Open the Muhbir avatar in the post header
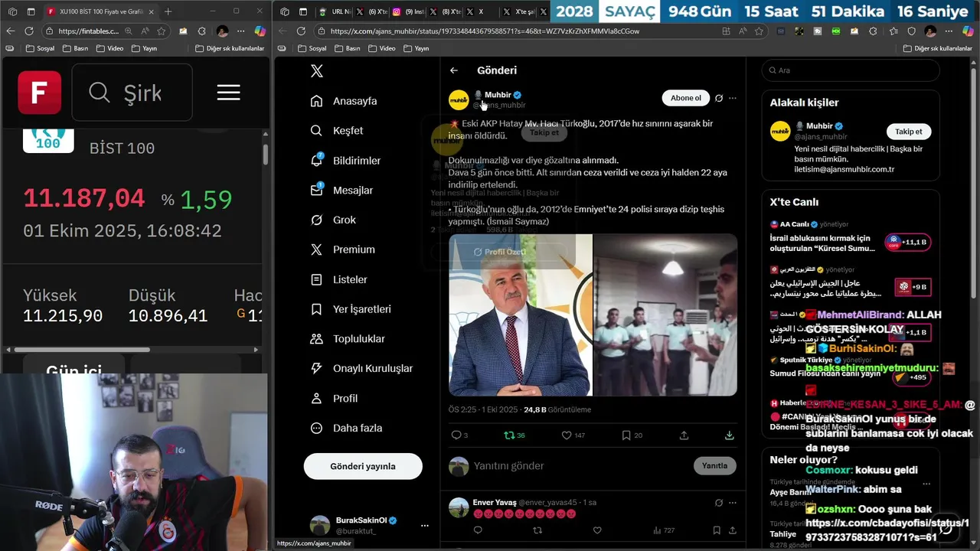980x551 pixels. [x=459, y=100]
